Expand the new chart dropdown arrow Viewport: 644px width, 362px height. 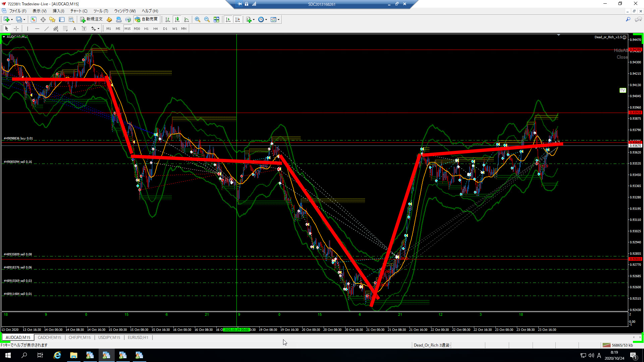tap(12, 19)
